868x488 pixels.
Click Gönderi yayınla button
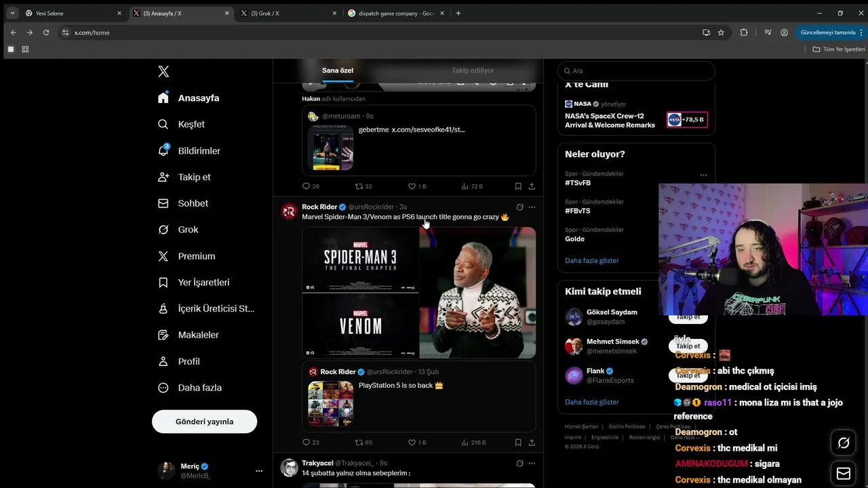[204, 422]
